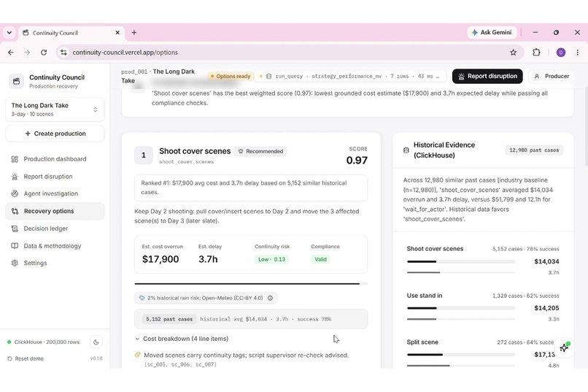
Task: Click the Producer role selector
Action: pyautogui.click(x=552, y=76)
